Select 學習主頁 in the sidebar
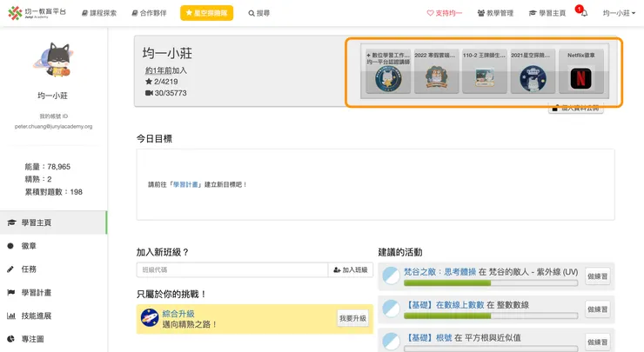 [53, 222]
